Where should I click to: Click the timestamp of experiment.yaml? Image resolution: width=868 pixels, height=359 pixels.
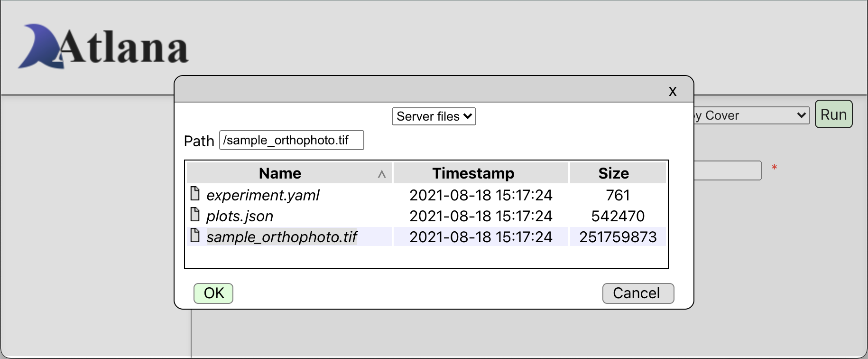pos(481,195)
